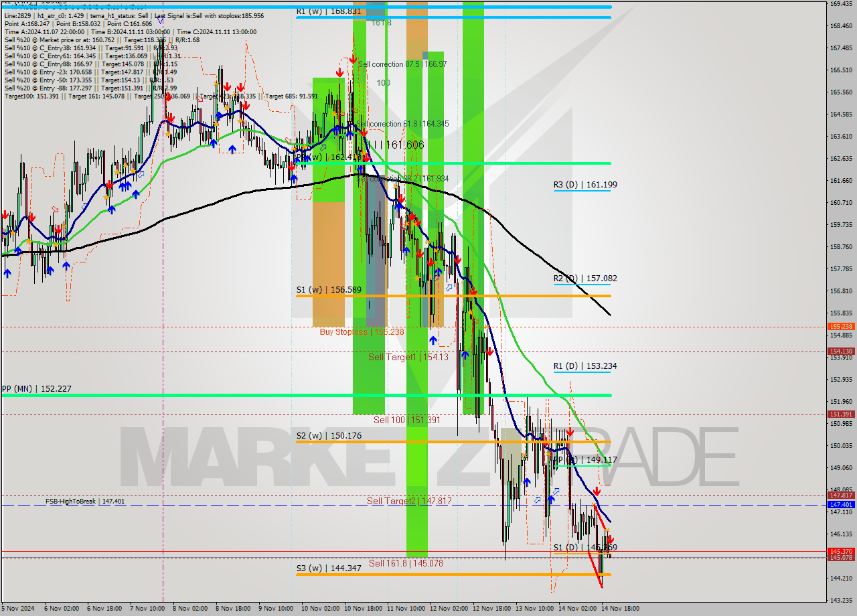Select the 7 Nov 10:00 time axis label
The image size is (857, 616).
click(149, 609)
